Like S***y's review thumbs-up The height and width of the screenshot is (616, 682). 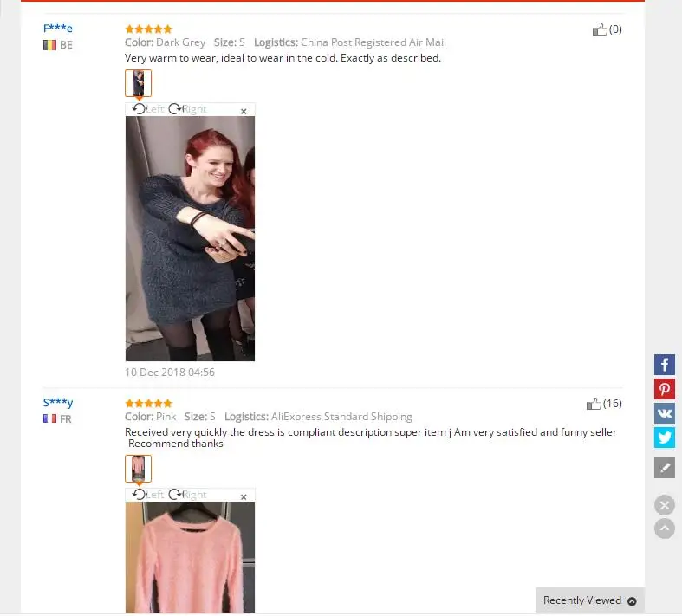coord(594,404)
